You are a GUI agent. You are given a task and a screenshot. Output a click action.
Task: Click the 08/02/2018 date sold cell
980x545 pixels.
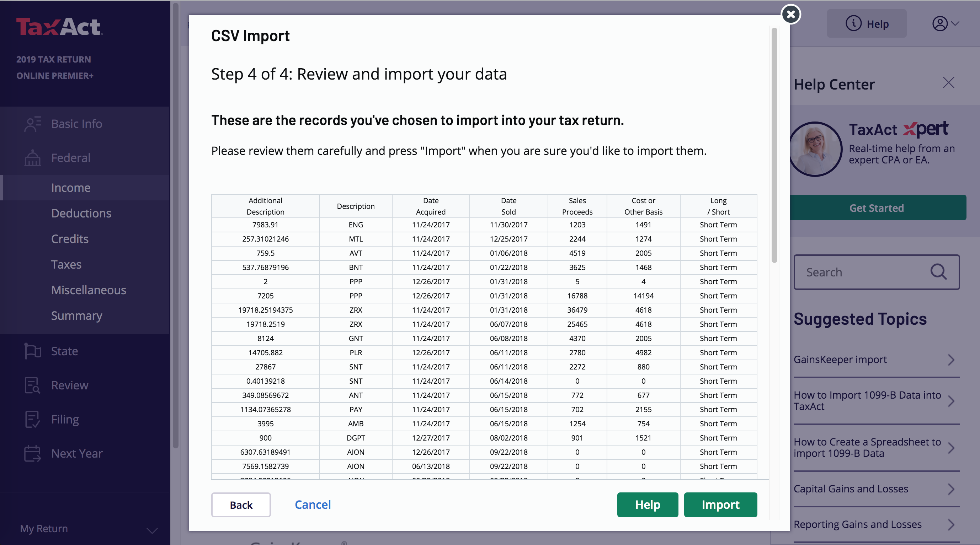pyautogui.click(x=508, y=438)
